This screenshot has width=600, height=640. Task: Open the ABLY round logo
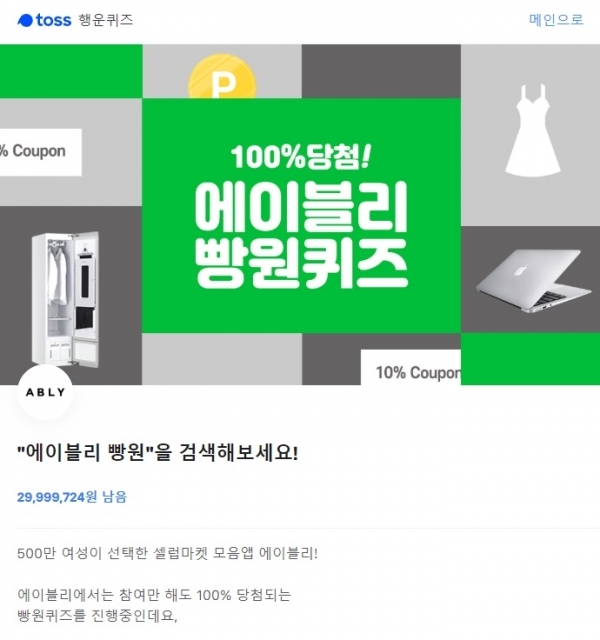tap(45, 392)
